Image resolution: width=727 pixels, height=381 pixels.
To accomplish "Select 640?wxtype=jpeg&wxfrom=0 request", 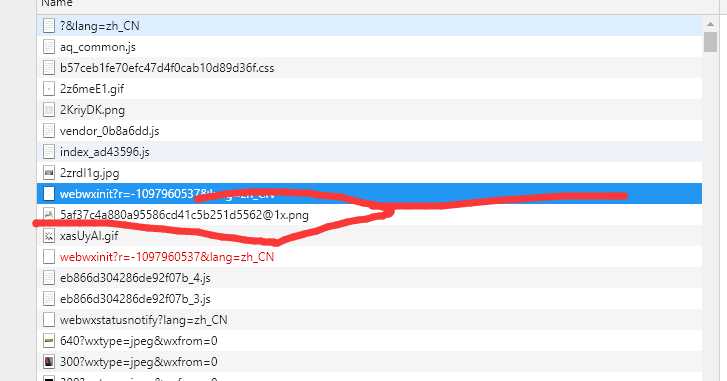I will point(369,341).
